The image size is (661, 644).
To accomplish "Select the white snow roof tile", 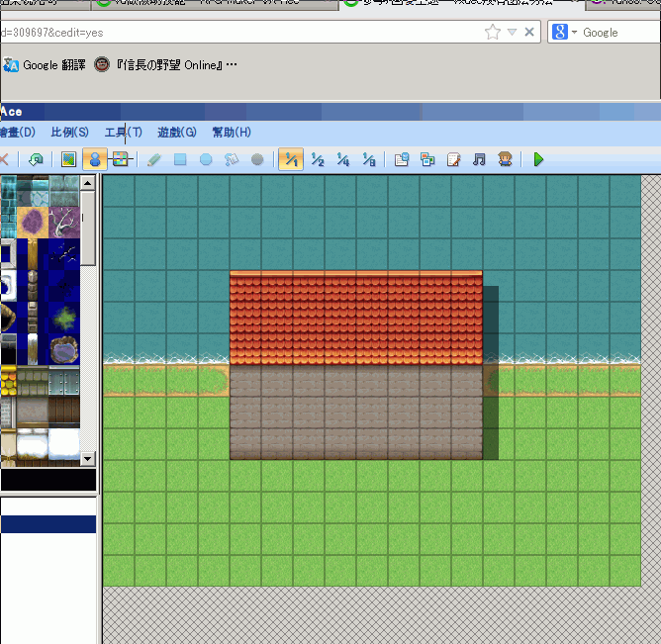I will [x=64, y=444].
